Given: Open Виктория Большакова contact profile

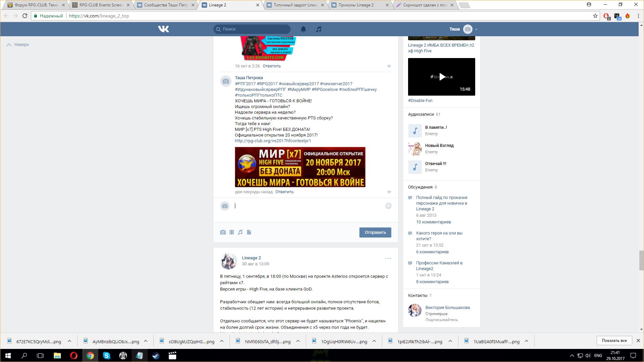Looking at the screenshot, I should click(448, 308).
